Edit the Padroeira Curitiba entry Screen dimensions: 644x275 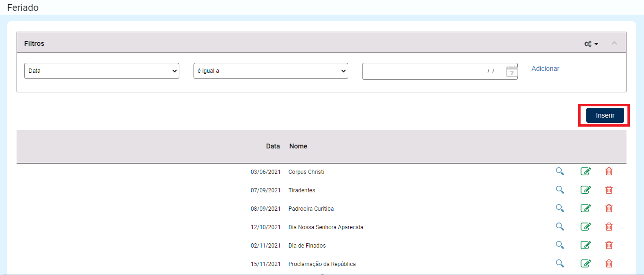586,208
